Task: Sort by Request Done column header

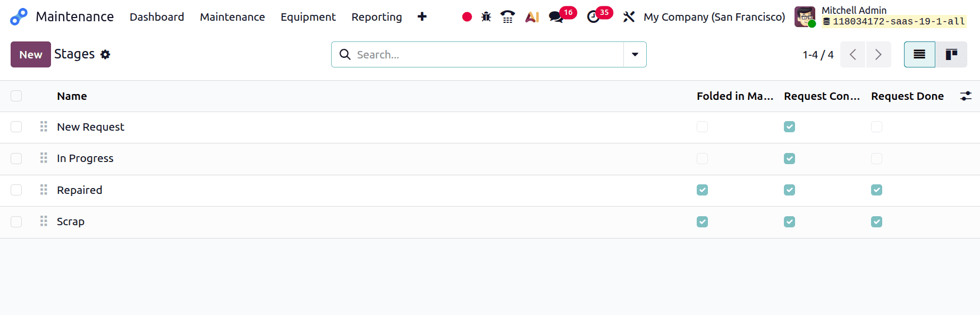Action: click(x=908, y=96)
